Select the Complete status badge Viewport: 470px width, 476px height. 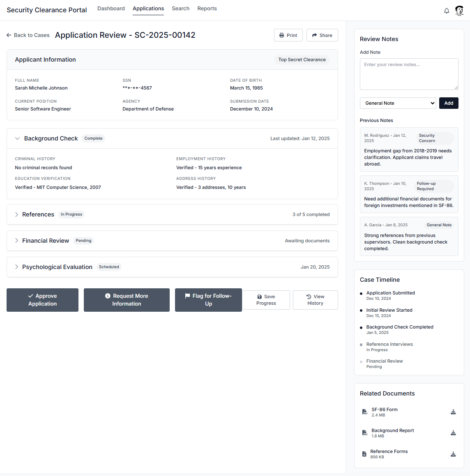click(x=93, y=138)
